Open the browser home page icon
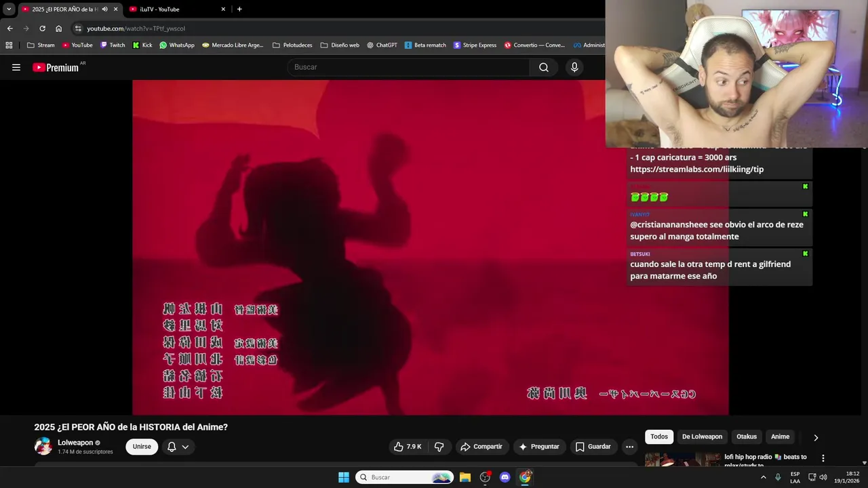Image resolution: width=868 pixels, height=488 pixels. pyautogui.click(x=58, y=28)
